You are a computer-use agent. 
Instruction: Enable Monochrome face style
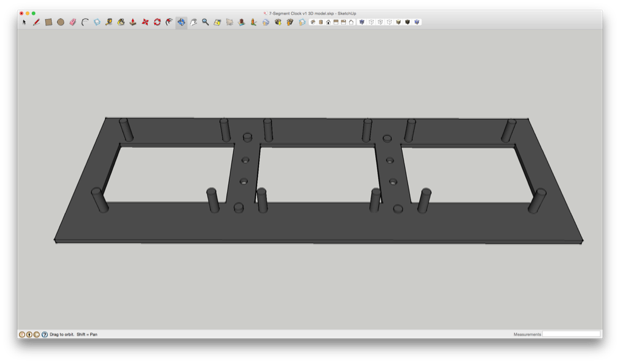click(x=416, y=22)
